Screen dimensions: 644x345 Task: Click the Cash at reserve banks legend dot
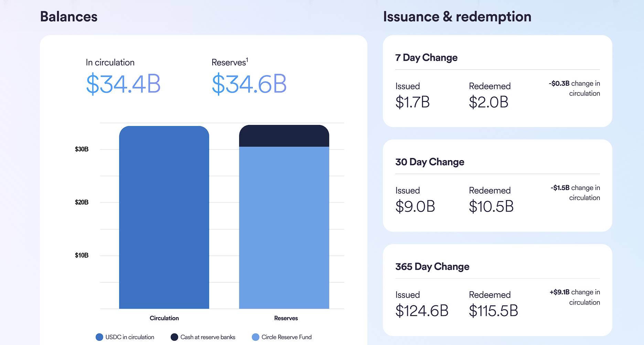[174, 337]
